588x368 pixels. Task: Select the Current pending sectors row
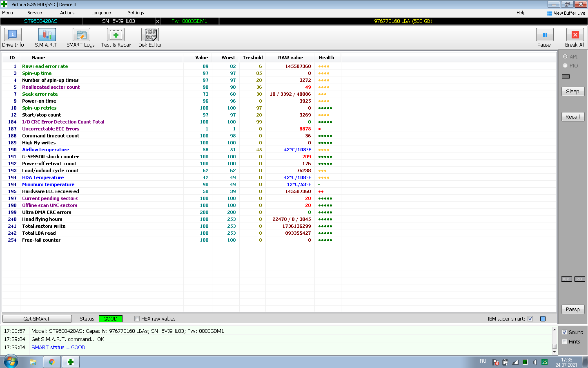coord(279,198)
